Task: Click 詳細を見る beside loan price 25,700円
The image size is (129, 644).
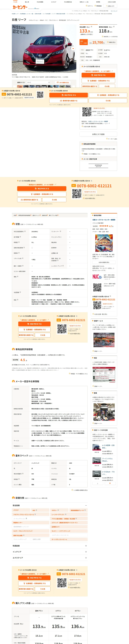Action: click(111, 42)
